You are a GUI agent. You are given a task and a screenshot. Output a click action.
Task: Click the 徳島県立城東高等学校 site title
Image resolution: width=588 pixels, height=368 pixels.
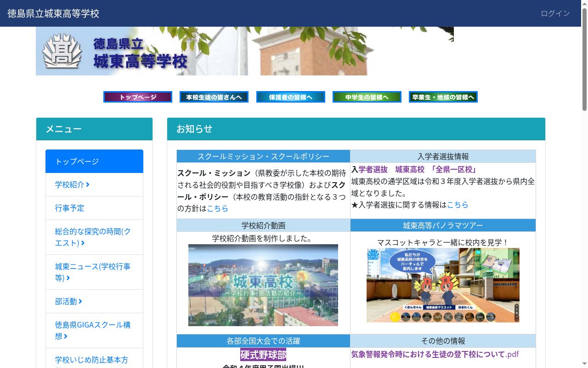(x=53, y=13)
